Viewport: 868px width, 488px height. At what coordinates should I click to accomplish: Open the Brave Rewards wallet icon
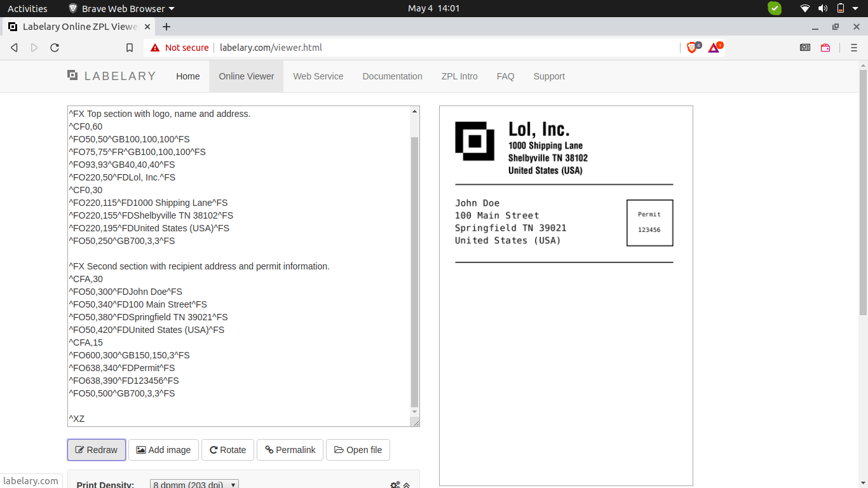point(825,47)
